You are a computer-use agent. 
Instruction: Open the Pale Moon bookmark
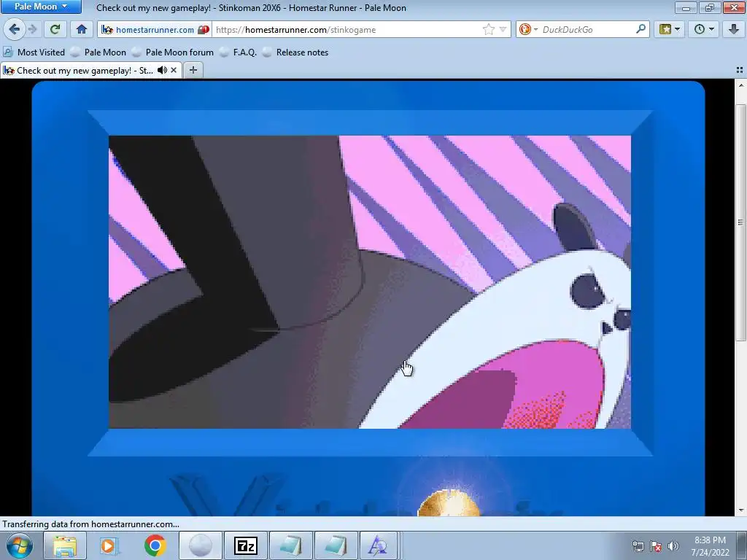point(98,52)
